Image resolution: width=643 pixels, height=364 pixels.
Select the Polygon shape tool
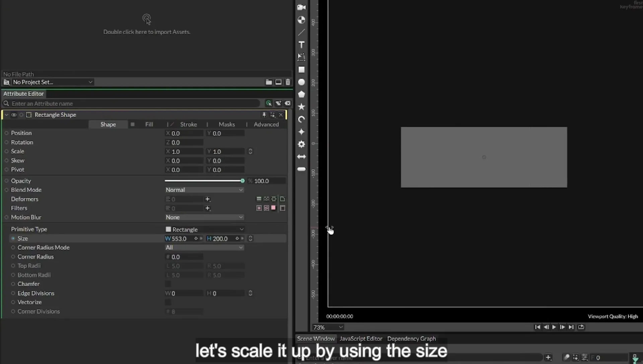click(301, 94)
